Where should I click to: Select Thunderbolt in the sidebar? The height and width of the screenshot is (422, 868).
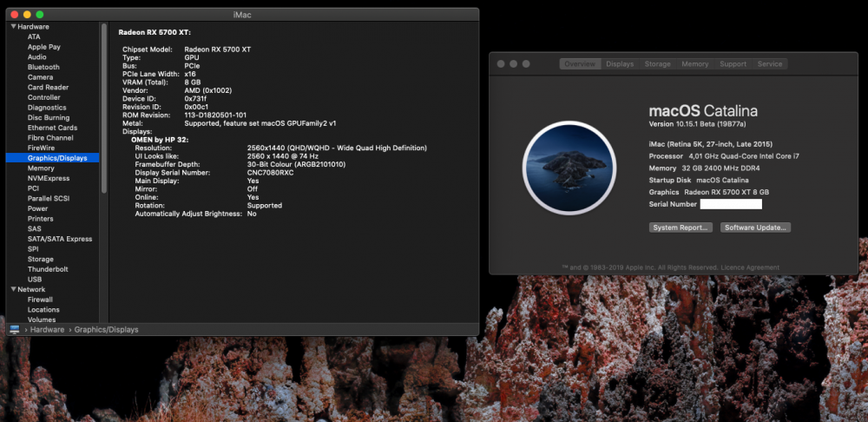48,269
